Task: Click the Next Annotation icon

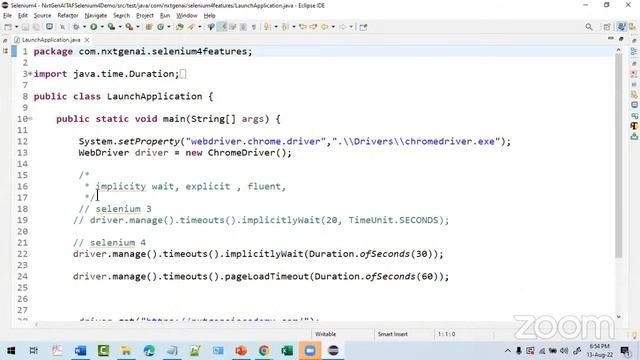Action: tap(267, 27)
